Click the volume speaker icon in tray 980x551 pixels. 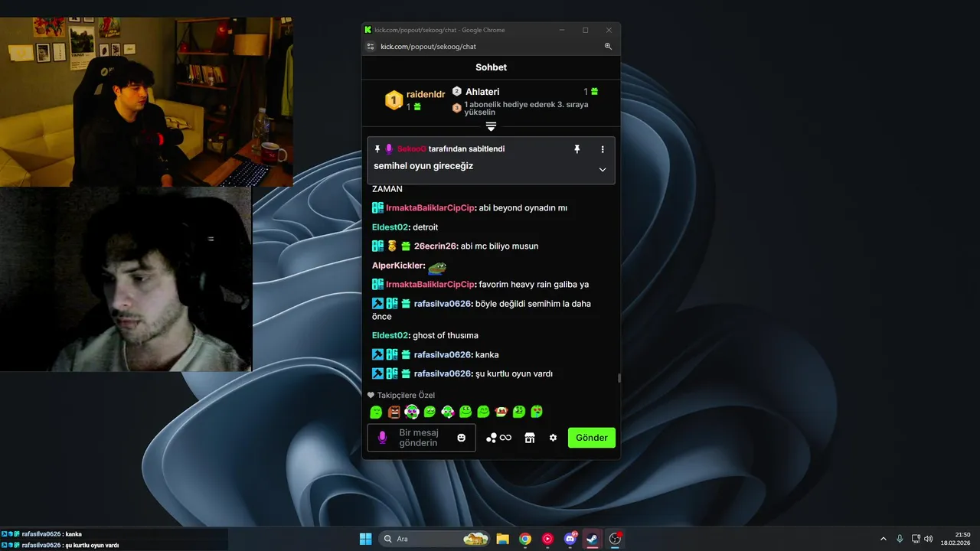(x=929, y=539)
